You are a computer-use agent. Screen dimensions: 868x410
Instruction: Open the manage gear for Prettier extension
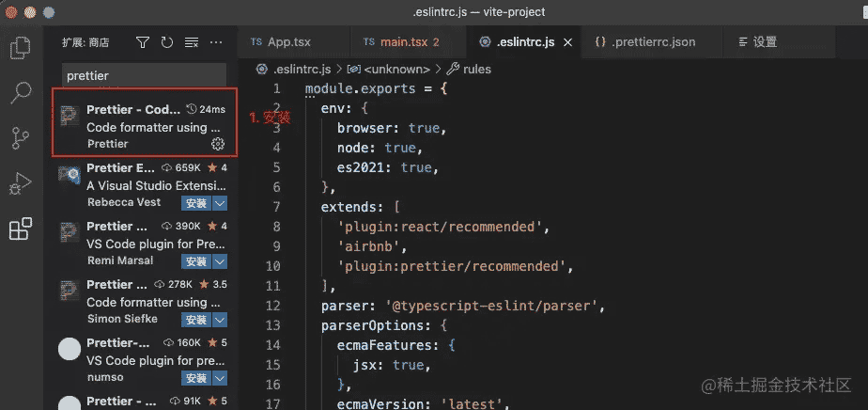218,144
